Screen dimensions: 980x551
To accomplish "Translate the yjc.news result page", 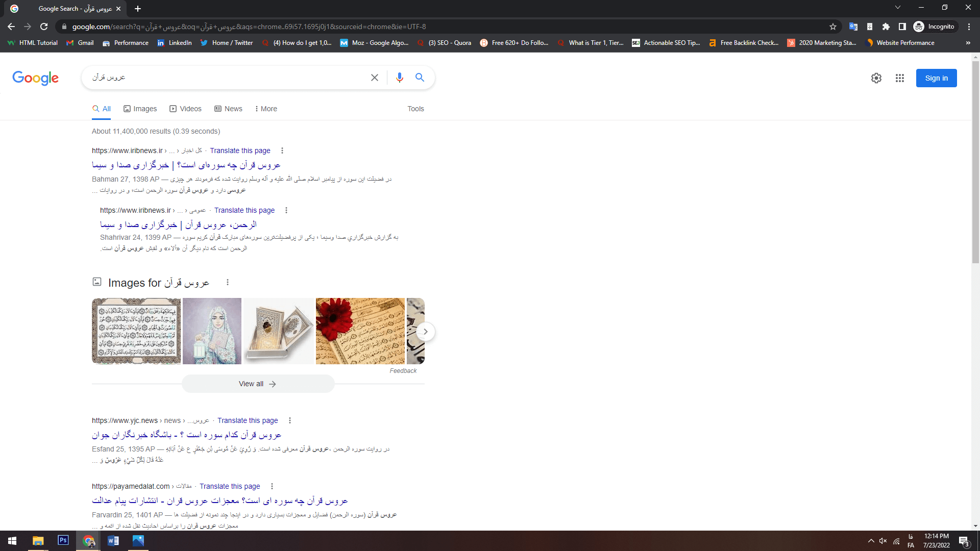I will 248,420.
